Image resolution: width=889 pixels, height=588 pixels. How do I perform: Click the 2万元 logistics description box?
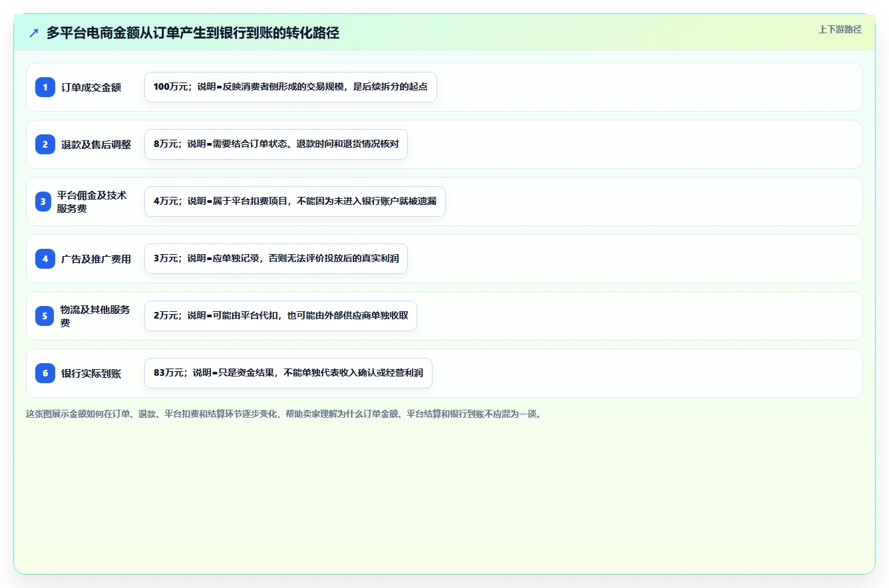pos(281,316)
